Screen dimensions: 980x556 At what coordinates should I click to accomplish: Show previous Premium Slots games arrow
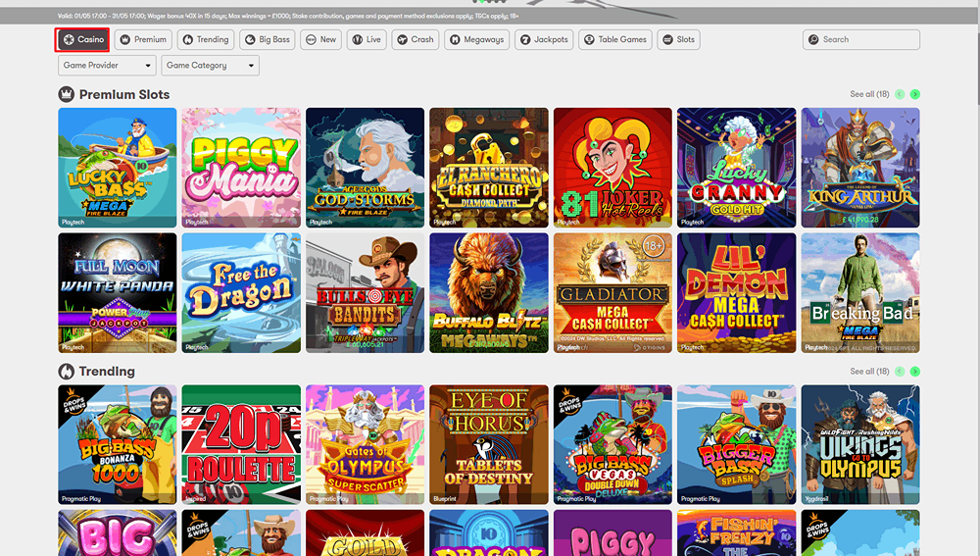click(x=900, y=94)
